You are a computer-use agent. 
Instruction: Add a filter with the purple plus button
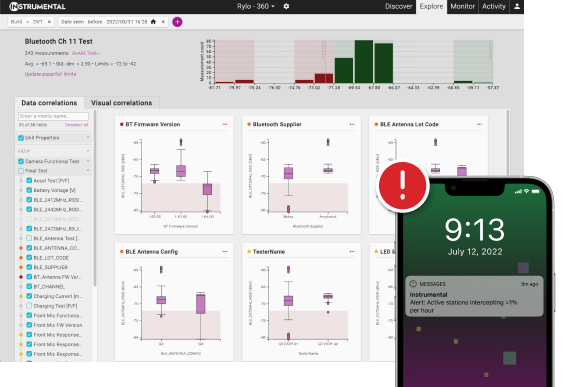tap(177, 22)
